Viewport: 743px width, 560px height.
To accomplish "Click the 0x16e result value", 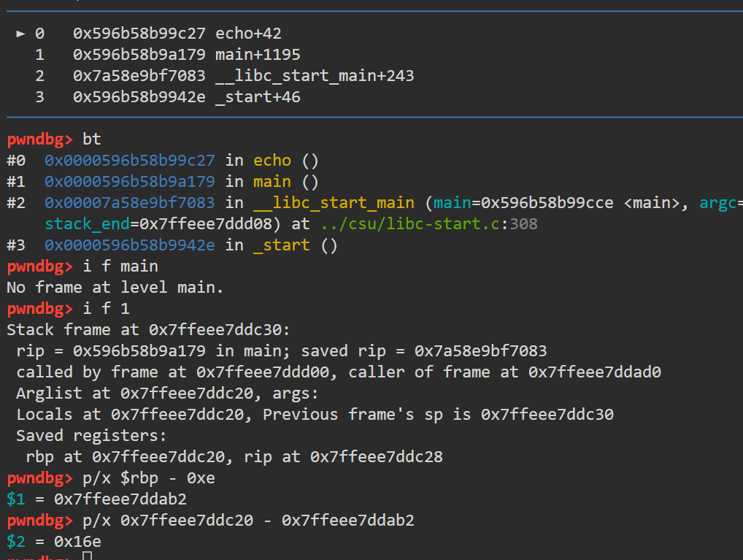I will click(77, 542).
